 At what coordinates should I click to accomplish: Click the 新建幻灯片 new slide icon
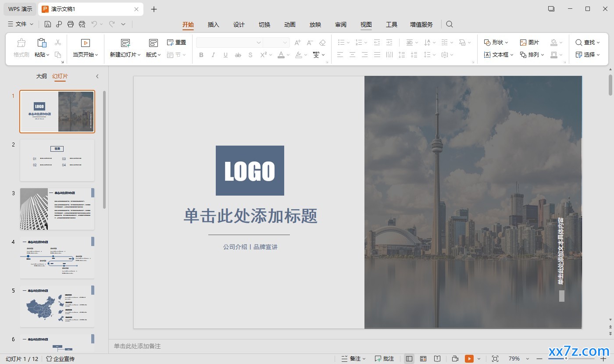click(125, 43)
